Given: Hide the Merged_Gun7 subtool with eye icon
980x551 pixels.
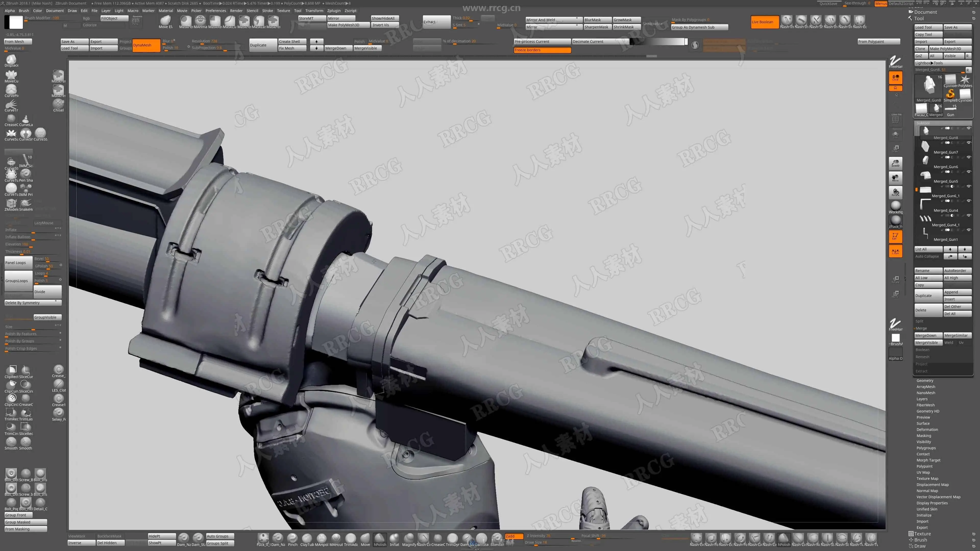Looking at the screenshot, I should (969, 143).
